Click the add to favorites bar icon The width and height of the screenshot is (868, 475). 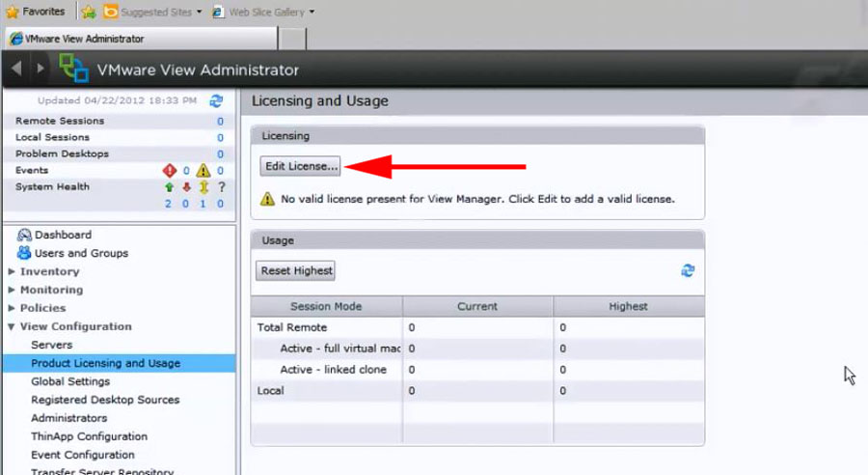(x=89, y=12)
